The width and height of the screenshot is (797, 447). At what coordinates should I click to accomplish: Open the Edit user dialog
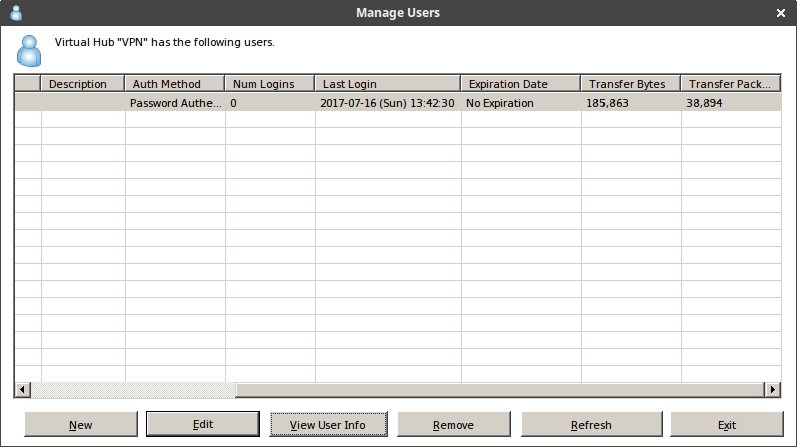[203, 424]
